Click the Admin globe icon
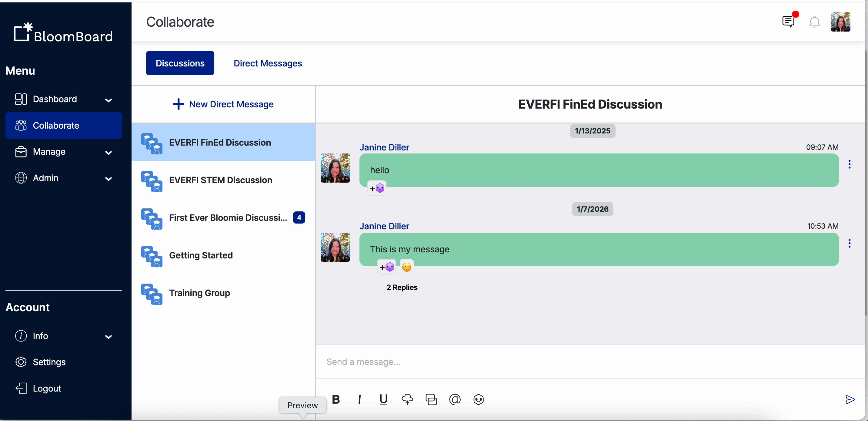This screenshot has width=868, height=421. (21, 178)
